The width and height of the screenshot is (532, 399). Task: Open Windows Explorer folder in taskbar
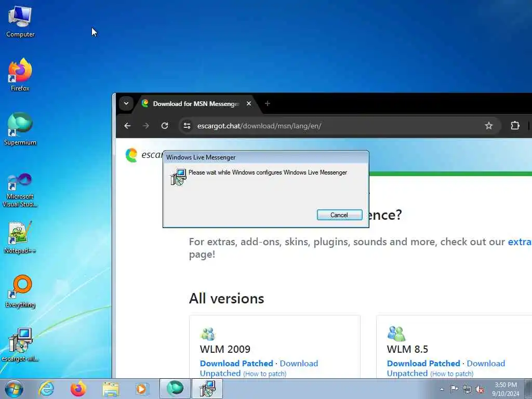[111, 389]
